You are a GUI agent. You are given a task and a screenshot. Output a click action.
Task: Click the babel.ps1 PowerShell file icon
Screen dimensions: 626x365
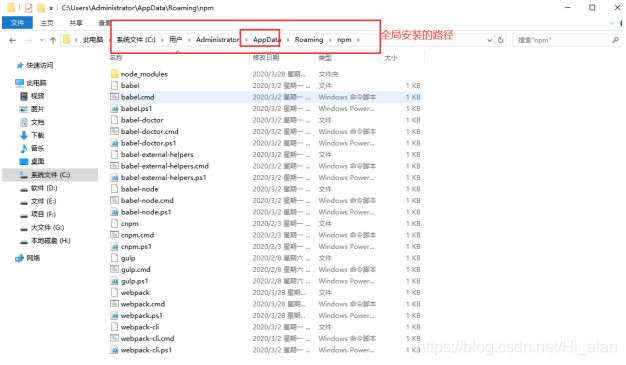tap(114, 109)
